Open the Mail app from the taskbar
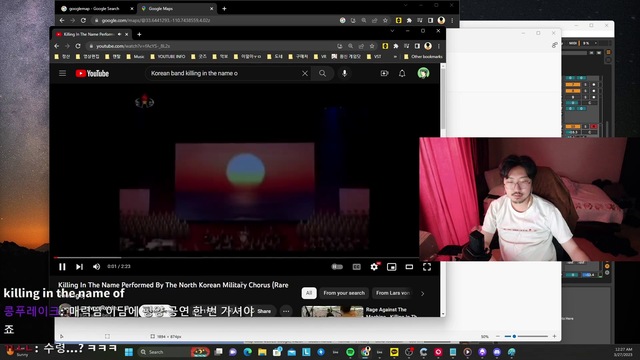The height and width of the screenshot is (360, 640). click(x=291, y=352)
